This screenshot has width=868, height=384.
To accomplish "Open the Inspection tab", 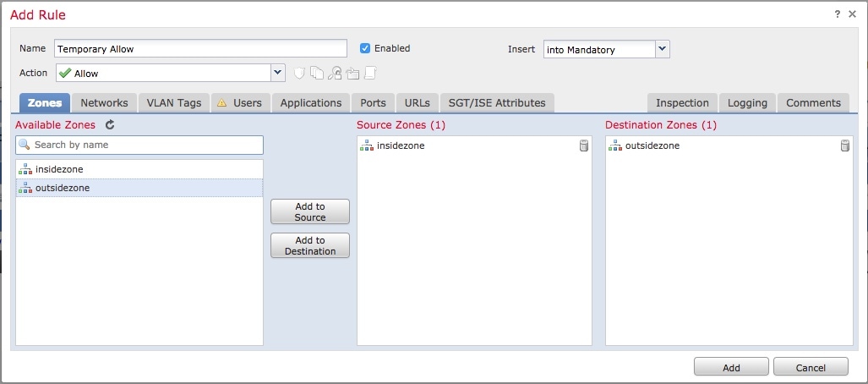I will (682, 103).
